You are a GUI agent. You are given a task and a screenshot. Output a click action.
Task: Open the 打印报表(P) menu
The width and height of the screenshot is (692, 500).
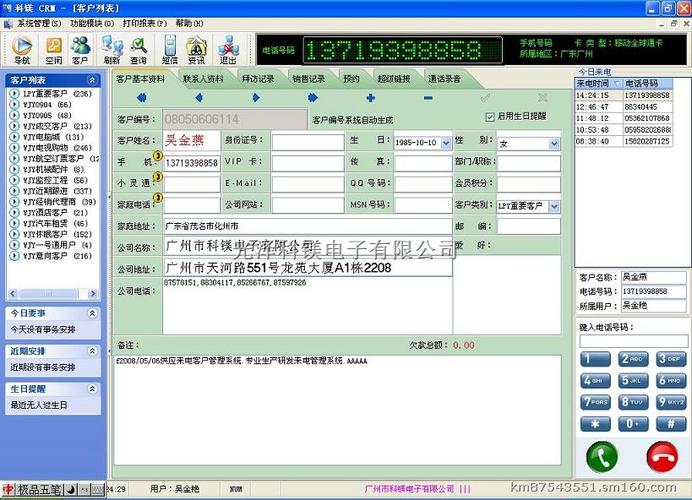[x=145, y=23]
